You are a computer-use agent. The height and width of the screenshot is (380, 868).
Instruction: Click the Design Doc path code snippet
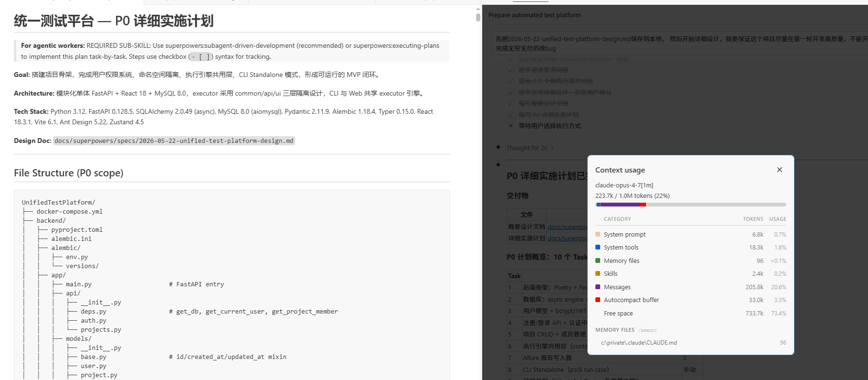pos(174,141)
